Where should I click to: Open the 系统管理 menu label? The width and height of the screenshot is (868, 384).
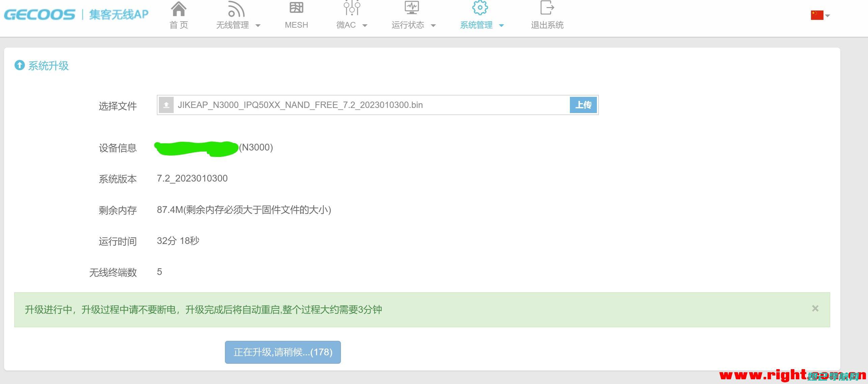click(x=476, y=25)
